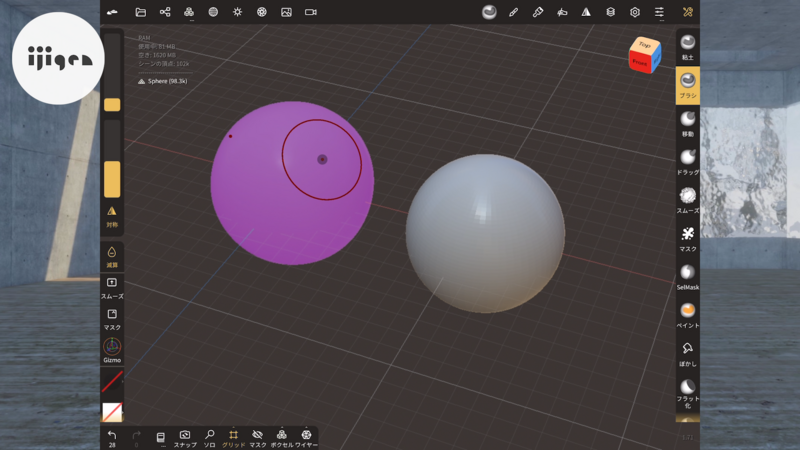Select the フラット化 (Flatten) tool

[x=688, y=393]
